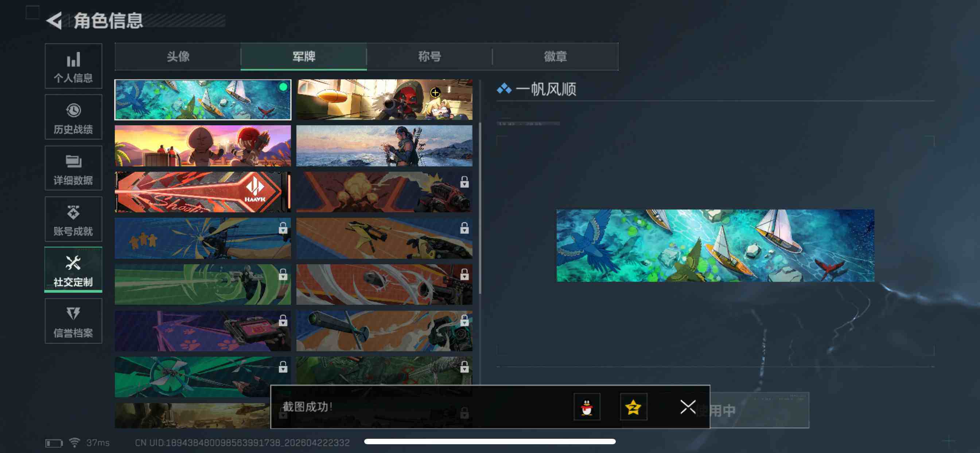Viewport: 980px width, 453px height.
Task: Select the red HAAVK Shooting dog tag
Action: [203, 192]
